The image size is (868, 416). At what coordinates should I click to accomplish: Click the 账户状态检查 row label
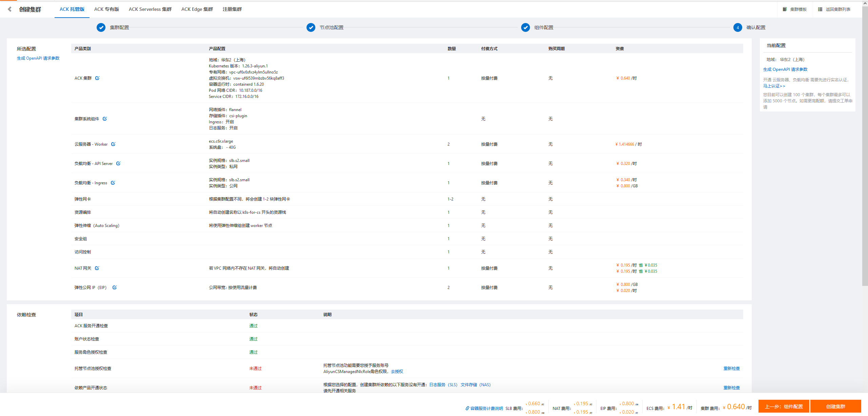tap(87, 339)
